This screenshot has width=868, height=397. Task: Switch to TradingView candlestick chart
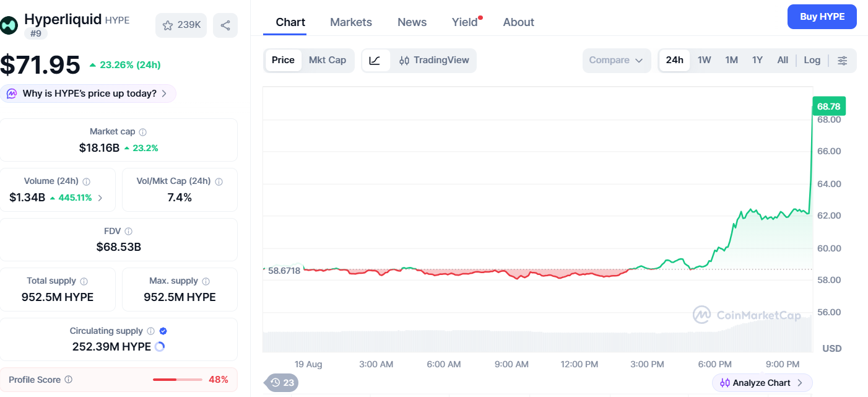point(434,60)
